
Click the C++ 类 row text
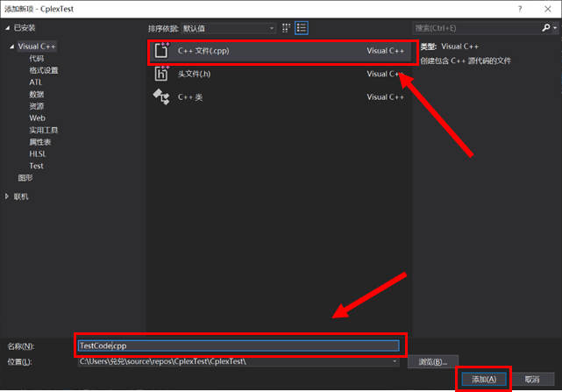tap(190, 97)
